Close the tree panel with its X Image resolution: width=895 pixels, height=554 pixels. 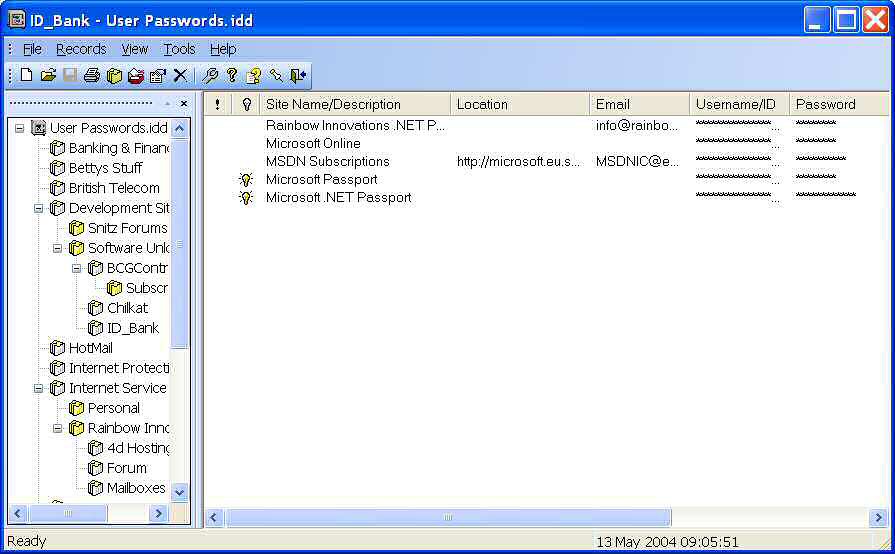tap(184, 103)
